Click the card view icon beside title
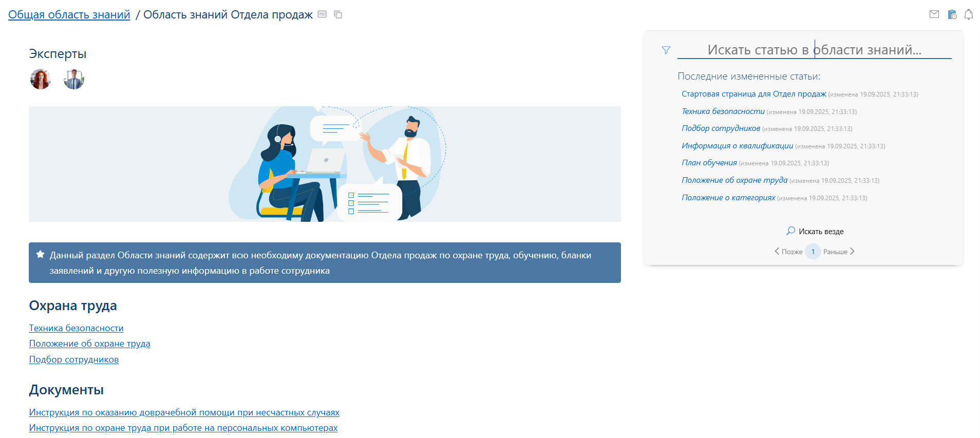 322,14
